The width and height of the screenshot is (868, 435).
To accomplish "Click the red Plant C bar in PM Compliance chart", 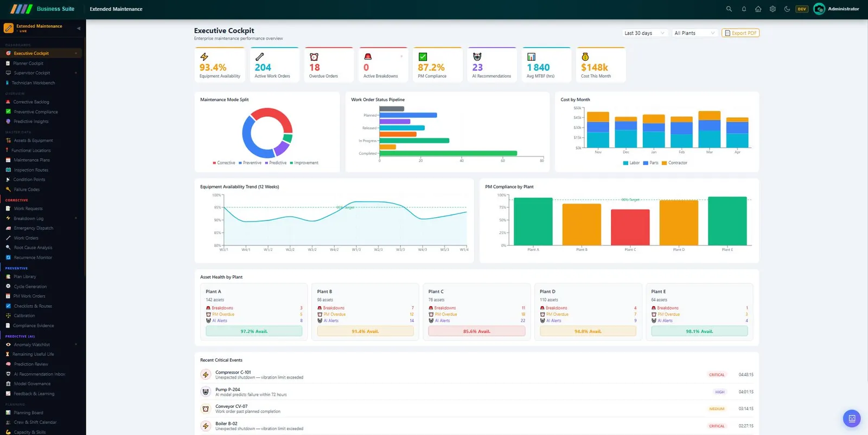I will tap(630, 228).
